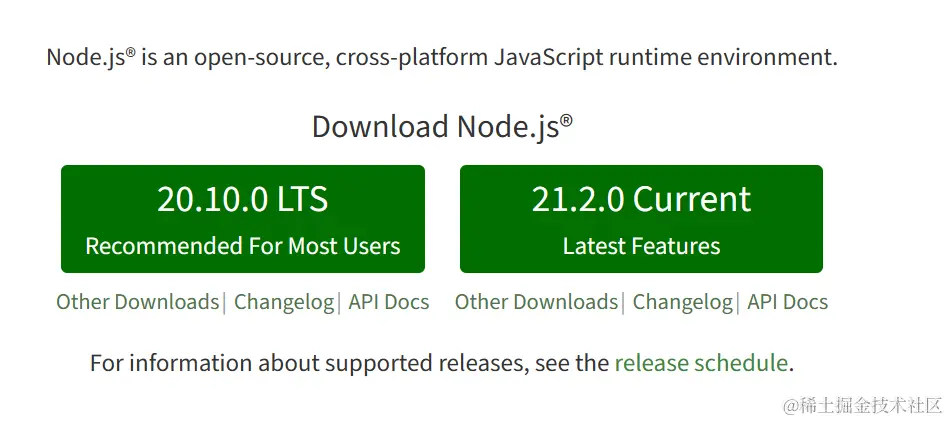Open Other Downloads under the LTS button
Image resolution: width=949 pixels, height=422 pixels.
coord(137,302)
